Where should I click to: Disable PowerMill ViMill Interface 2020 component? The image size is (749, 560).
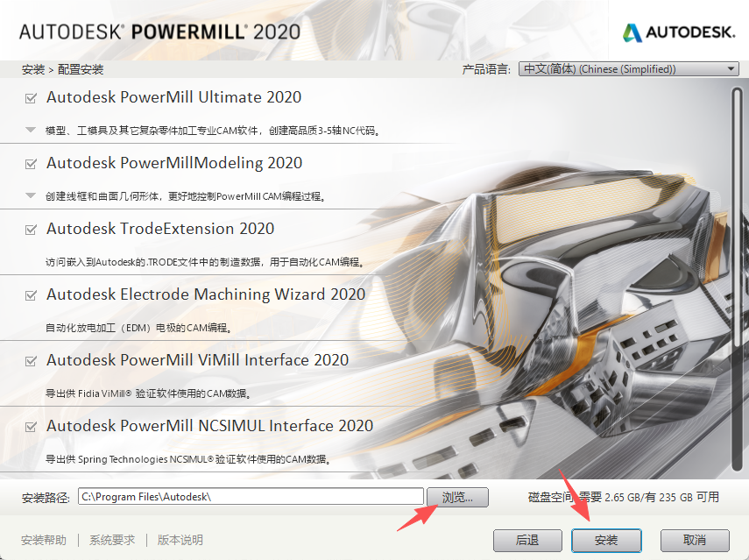[x=28, y=360]
